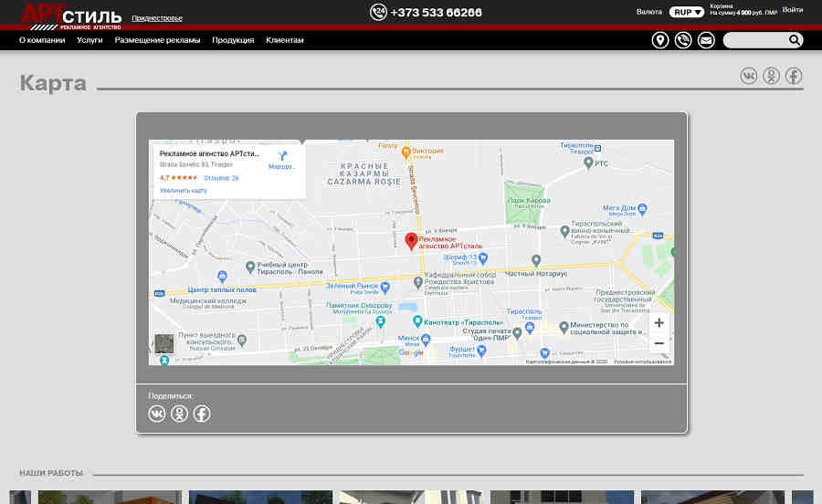Image resolution: width=822 pixels, height=504 pixels.
Task: Click the location pin icon in navbar
Action: [660, 40]
